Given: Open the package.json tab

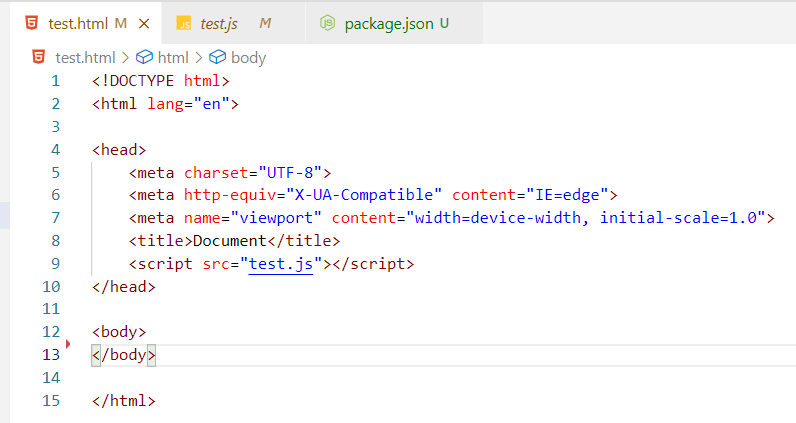Looking at the screenshot, I should click(x=388, y=23).
